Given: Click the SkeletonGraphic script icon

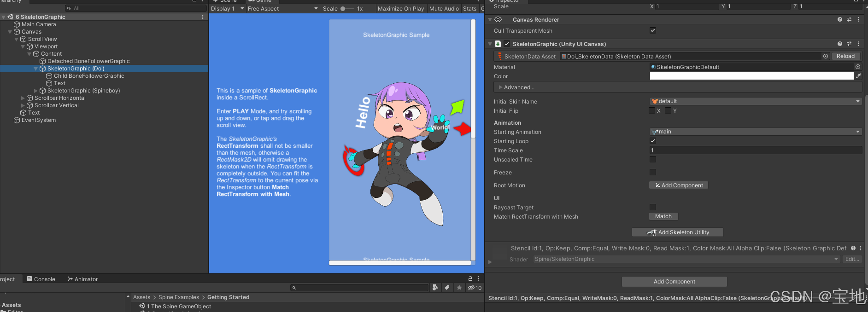Looking at the screenshot, I should tap(498, 44).
